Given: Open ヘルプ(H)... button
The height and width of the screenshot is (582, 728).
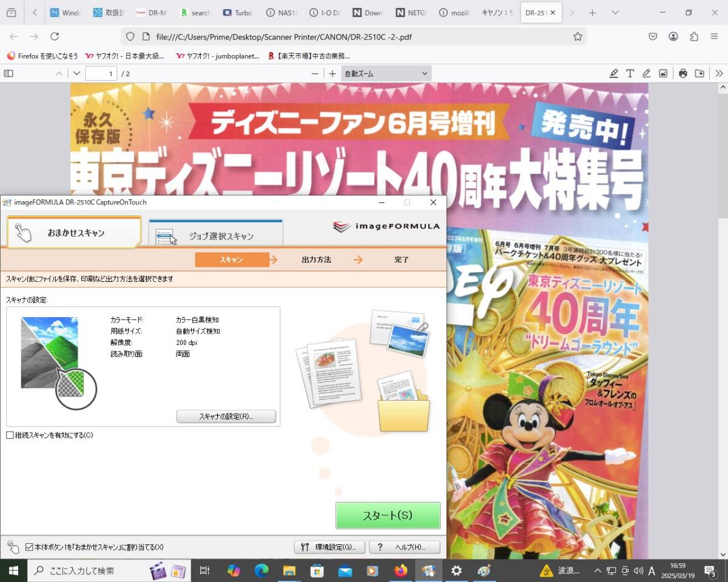Looking at the screenshot, I should pyautogui.click(x=405, y=547).
